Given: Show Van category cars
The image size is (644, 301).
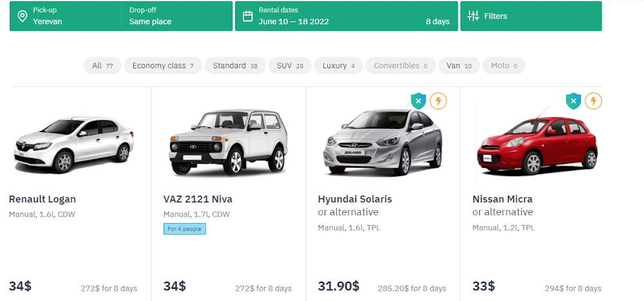Looking at the screenshot, I should tap(459, 66).
